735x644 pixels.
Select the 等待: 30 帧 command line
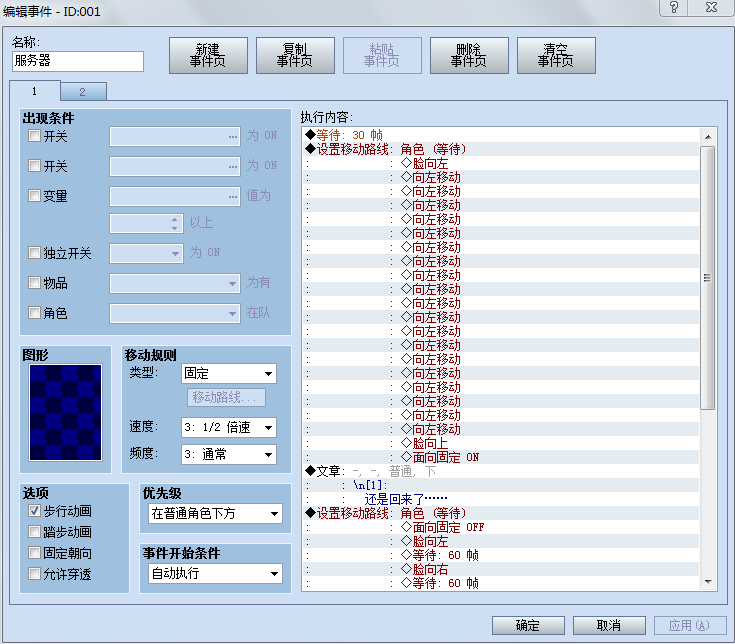click(501, 135)
